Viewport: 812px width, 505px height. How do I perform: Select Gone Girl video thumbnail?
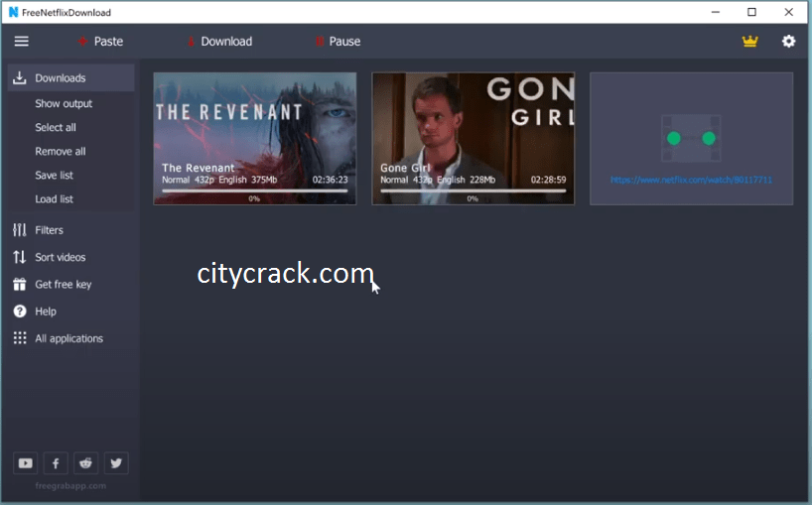click(473, 139)
